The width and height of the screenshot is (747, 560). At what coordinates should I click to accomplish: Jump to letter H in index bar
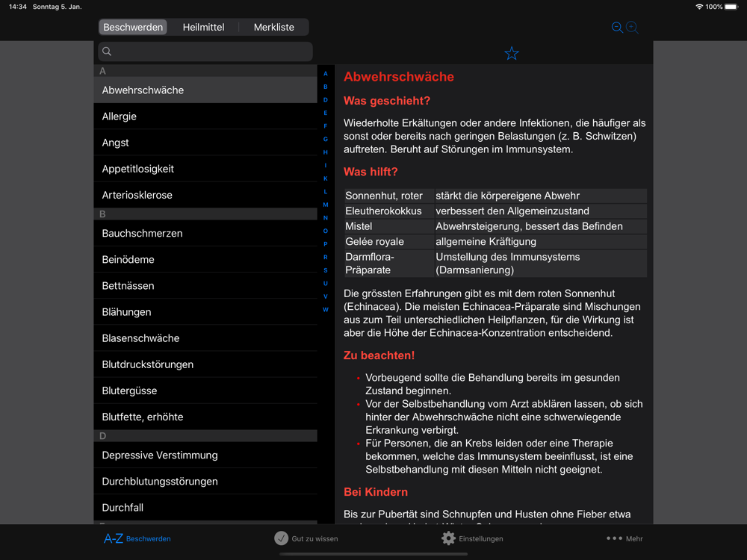click(326, 152)
